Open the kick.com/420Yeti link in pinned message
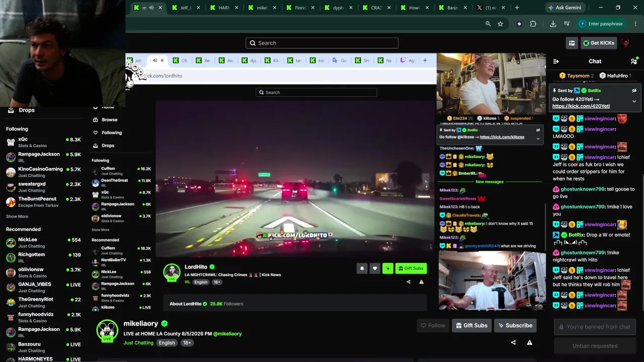Image resolution: width=644 pixels, height=362 pixels. tap(581, 106)
